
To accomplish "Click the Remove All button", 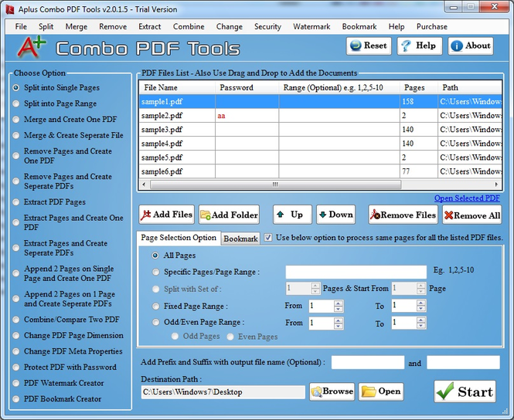I will click(472, 215).
